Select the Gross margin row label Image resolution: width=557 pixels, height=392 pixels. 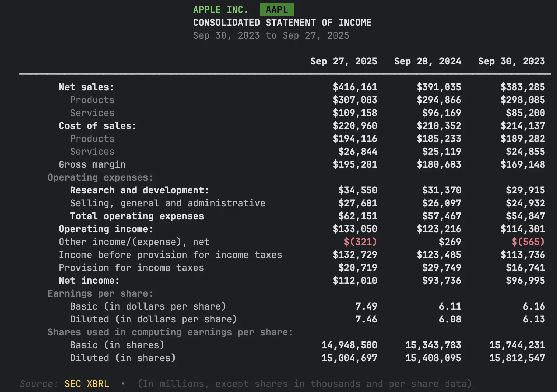pos(92,164)
